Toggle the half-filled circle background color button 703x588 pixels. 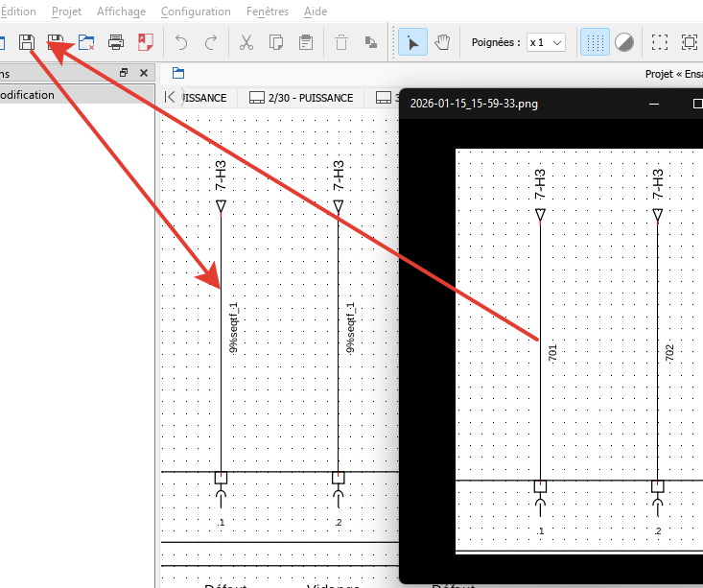tap(623, 42)
